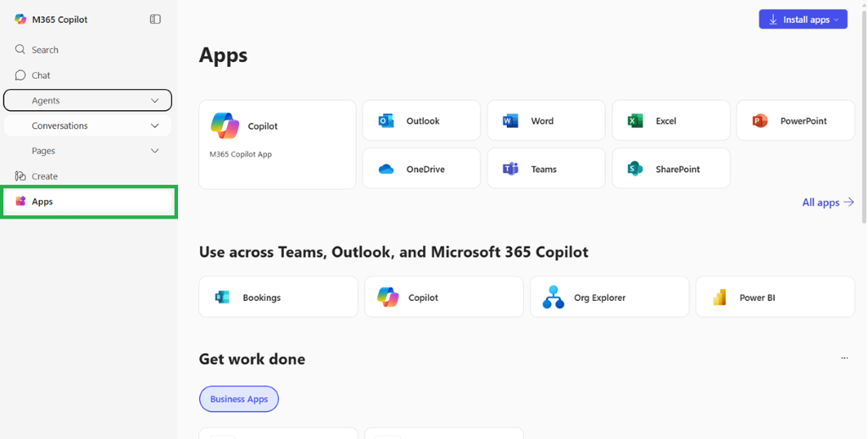Select Conversations in the sidebar
This screenshot has height=439, width=868.
click(87, 125)
